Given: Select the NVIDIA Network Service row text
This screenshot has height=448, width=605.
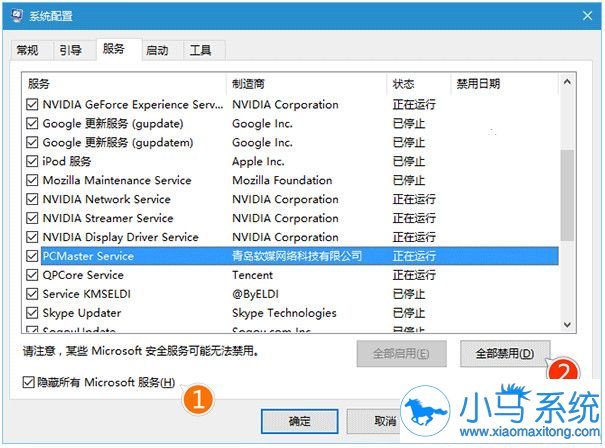Looking at the screenshot, I should (106, 199).
